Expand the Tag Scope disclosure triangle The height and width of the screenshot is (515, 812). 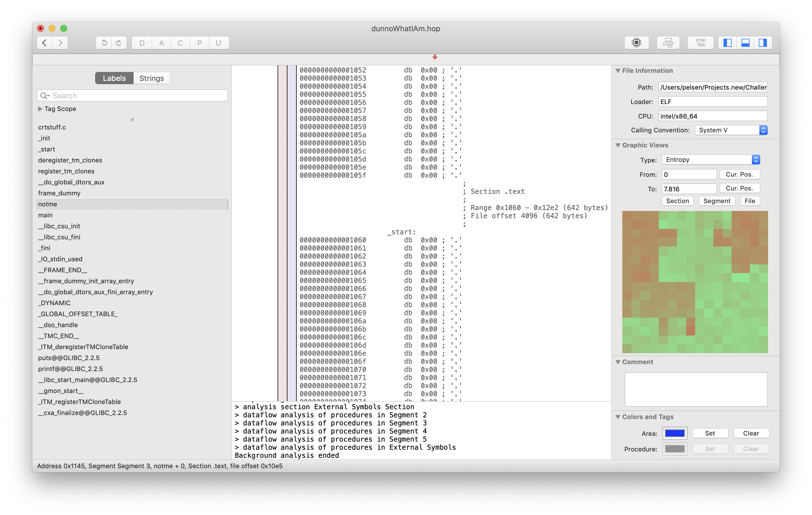tap(40, 109)
